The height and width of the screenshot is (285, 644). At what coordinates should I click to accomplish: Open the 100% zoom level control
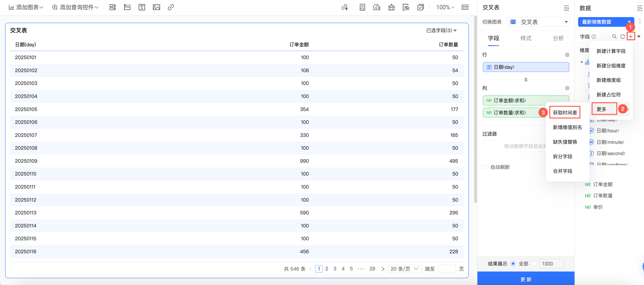445,7
